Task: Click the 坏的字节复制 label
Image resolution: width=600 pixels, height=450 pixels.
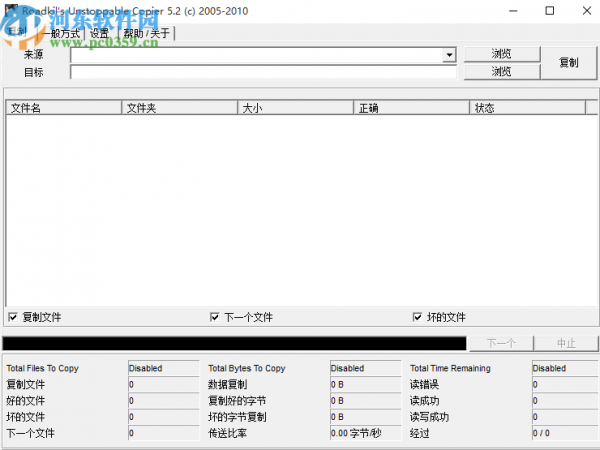Action: click(237, 417)
